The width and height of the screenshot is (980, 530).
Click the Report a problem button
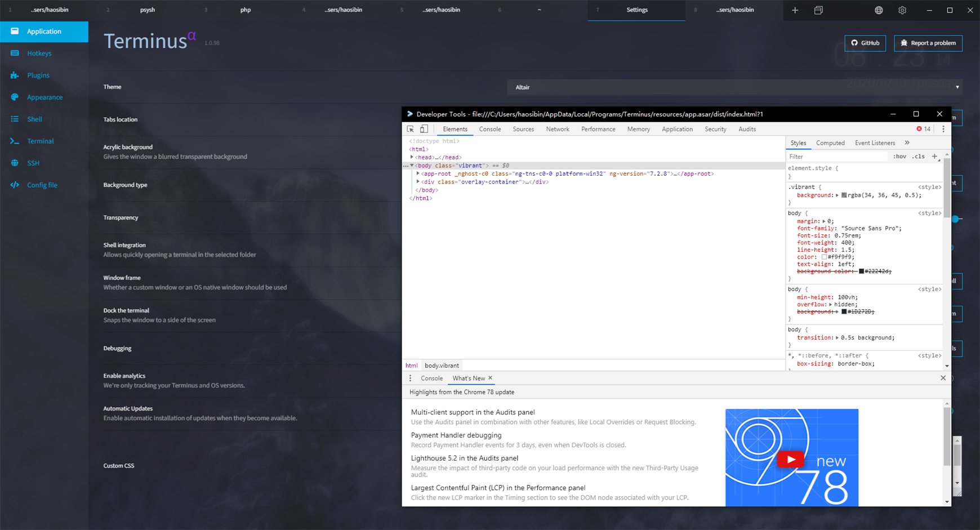pos(928,43)
